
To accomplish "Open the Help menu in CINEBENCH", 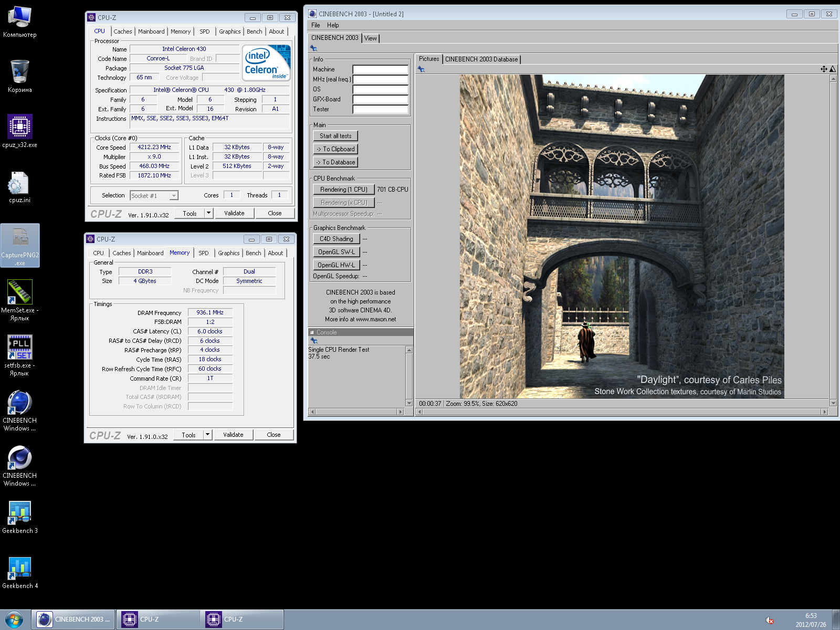I will click(x=333, y=25).
